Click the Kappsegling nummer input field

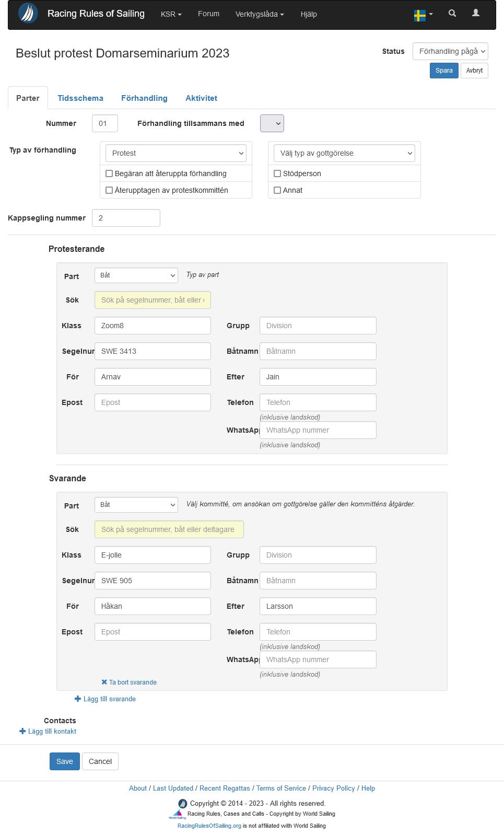(x=126, y=218)
